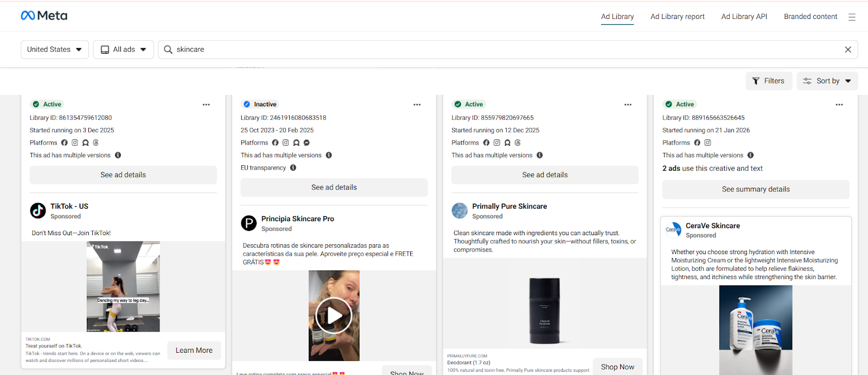Screen dimensions: 868x375
Task: Open the CeraVe moisturizer product image
Action: point(756,330)
